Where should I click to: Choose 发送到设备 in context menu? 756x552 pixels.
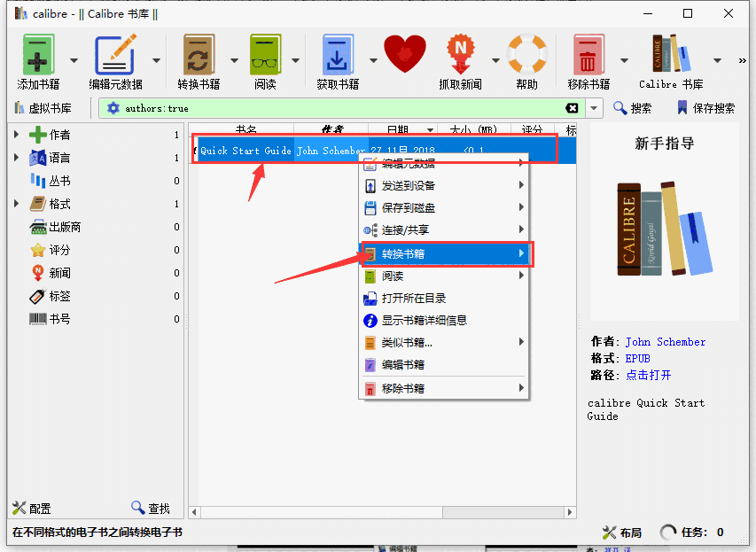444,185
